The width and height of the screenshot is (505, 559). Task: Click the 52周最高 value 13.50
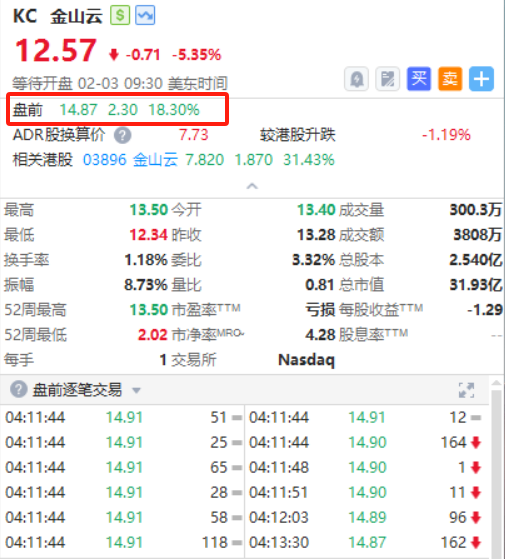click(149, 310)
